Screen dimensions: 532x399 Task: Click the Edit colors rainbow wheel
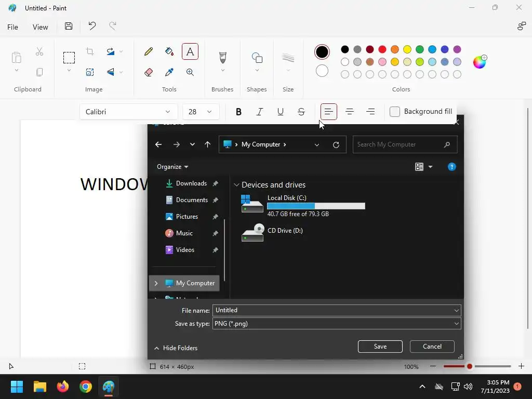(x=480, y=62)
